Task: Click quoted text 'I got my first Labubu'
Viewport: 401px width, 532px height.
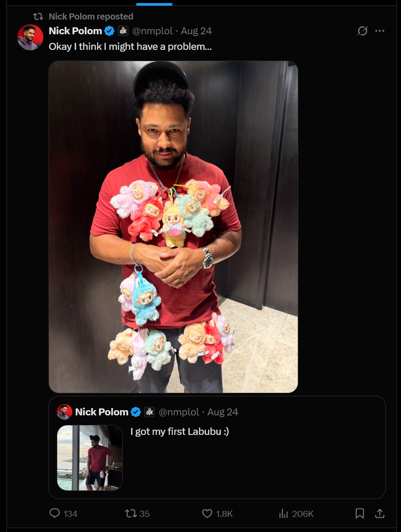Action: pyautogui.click(x=175, y=431)
